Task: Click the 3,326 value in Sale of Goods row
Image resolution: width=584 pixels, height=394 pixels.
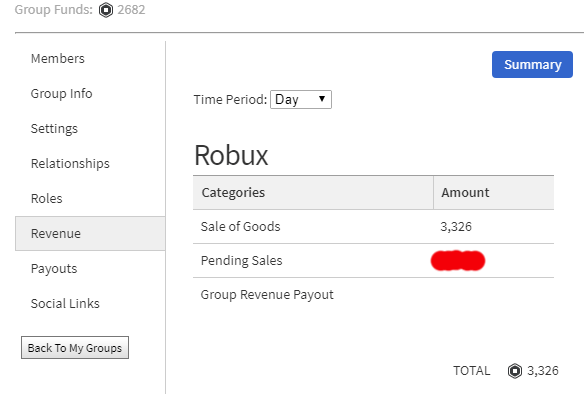Action: tap(456, 226)
